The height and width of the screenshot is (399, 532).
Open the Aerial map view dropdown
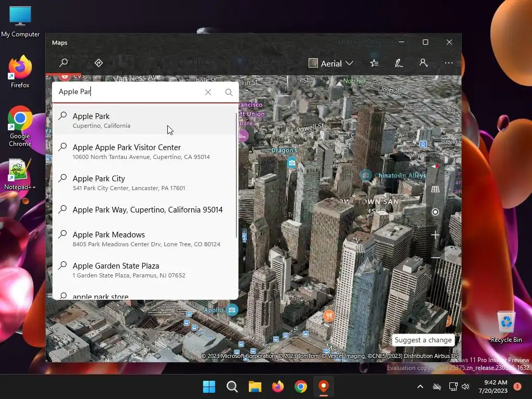(x=331, y=63)
